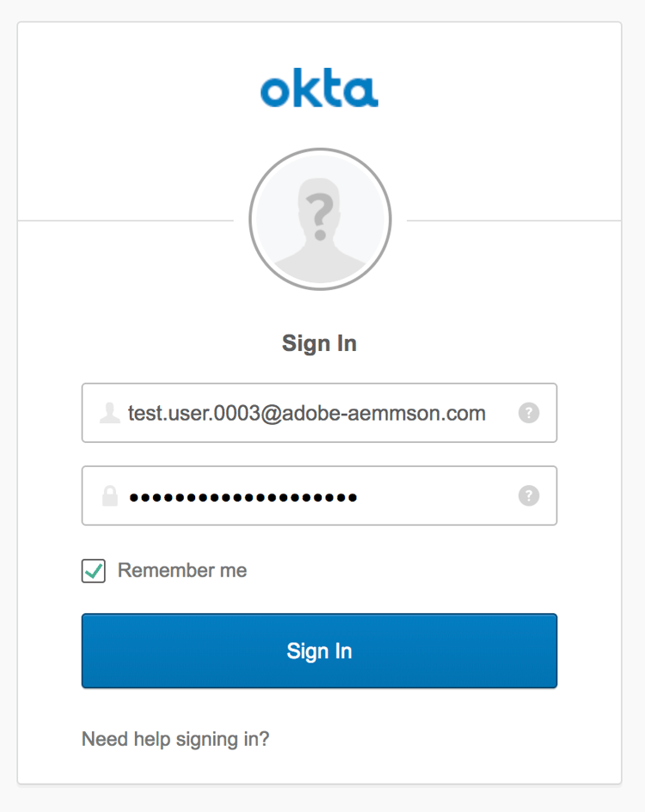Click the person icon in username field
Image resolution: width=645 pixels, height=812 pixels.
coord(109,413)
